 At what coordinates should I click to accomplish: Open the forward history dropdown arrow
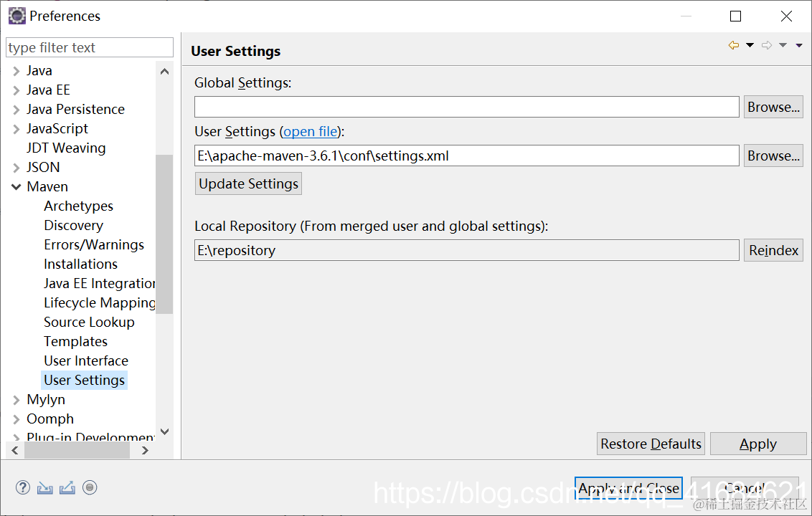[783, 46]
